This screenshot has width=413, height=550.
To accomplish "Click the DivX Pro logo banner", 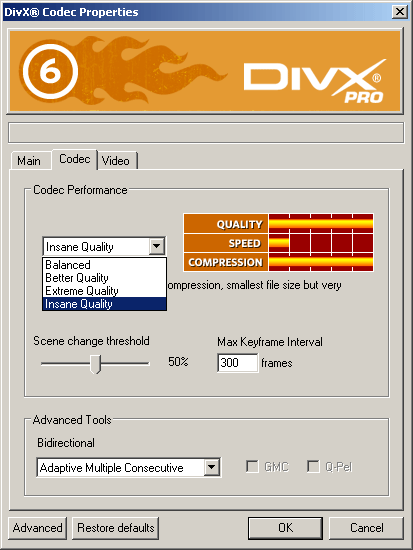I will click(205, 72).
